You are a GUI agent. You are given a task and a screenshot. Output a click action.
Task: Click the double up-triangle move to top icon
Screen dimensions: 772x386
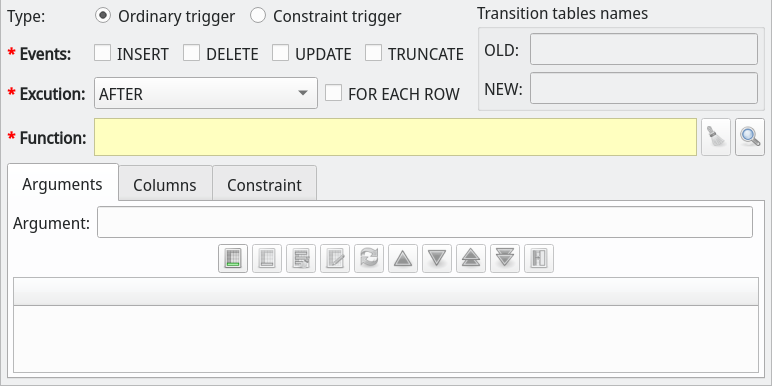click(471, 258)
